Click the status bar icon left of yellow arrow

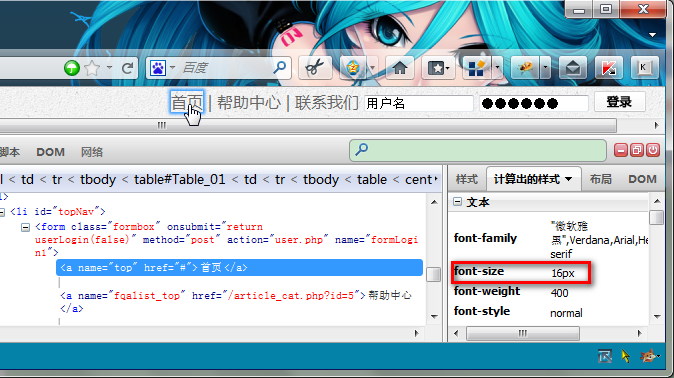coord(605,356)
